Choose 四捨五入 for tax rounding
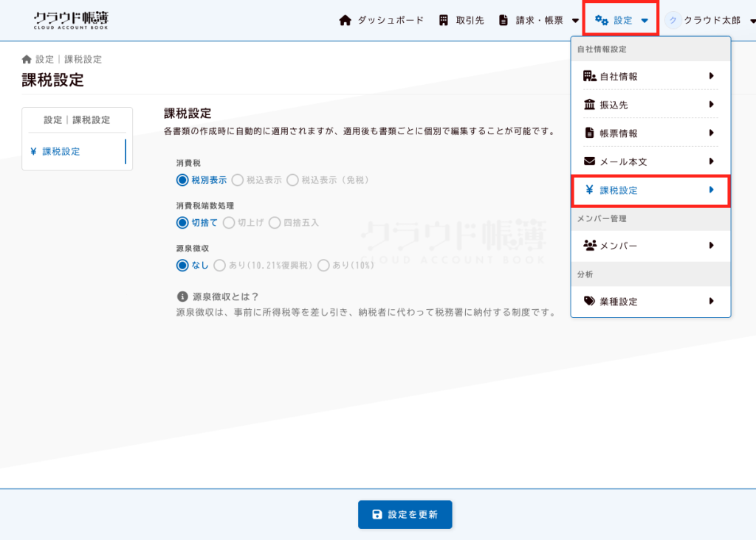This screenshot has height=540, width=756. click(x=275, y=222)
